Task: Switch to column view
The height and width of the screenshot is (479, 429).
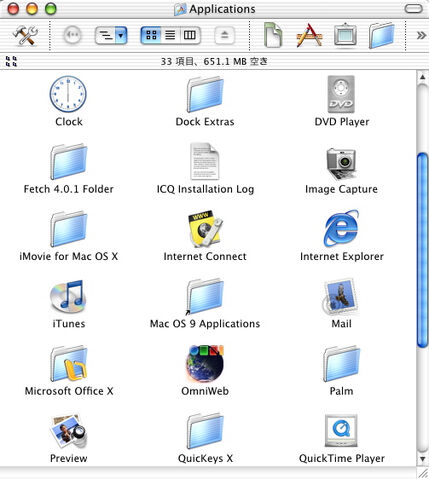Action: point(190,35)
